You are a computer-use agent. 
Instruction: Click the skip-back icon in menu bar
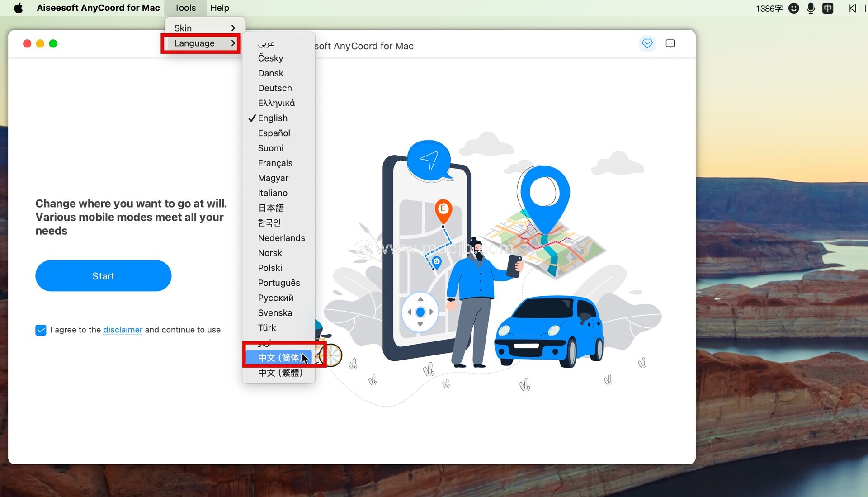852,8
